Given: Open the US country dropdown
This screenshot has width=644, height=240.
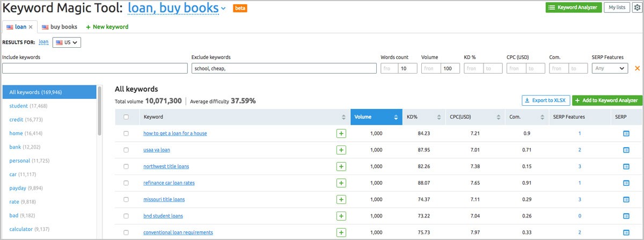Looking at the screenshot, I should (67, 42).
